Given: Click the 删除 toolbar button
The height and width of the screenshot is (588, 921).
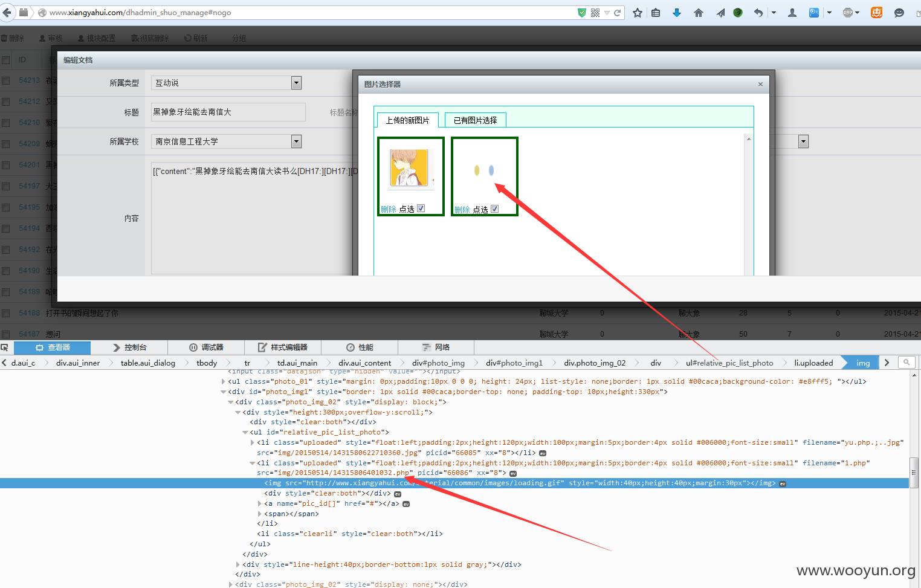Looking at the screenshot, I should [x=13, y=38].
